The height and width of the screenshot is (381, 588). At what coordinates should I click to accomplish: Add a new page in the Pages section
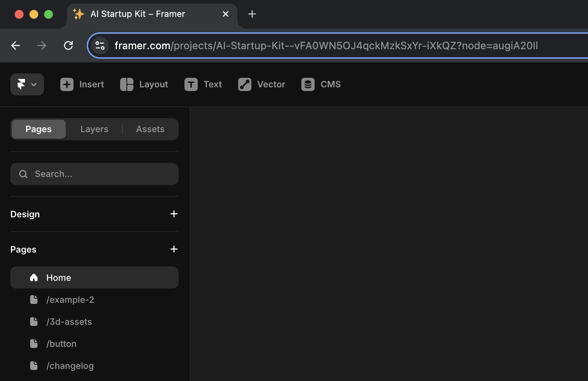[174, 249]
